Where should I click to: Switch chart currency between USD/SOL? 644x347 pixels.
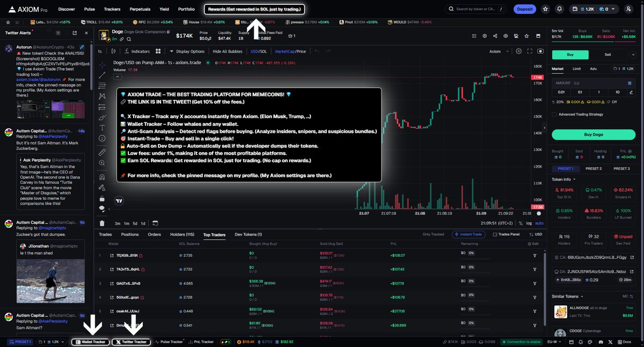click(x=259, y=52)
